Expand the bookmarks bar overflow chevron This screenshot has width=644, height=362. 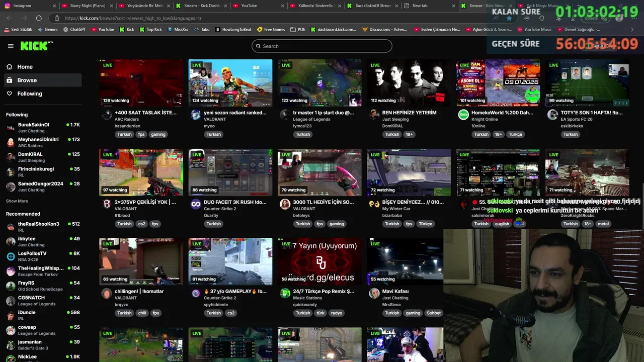(632, 30)
